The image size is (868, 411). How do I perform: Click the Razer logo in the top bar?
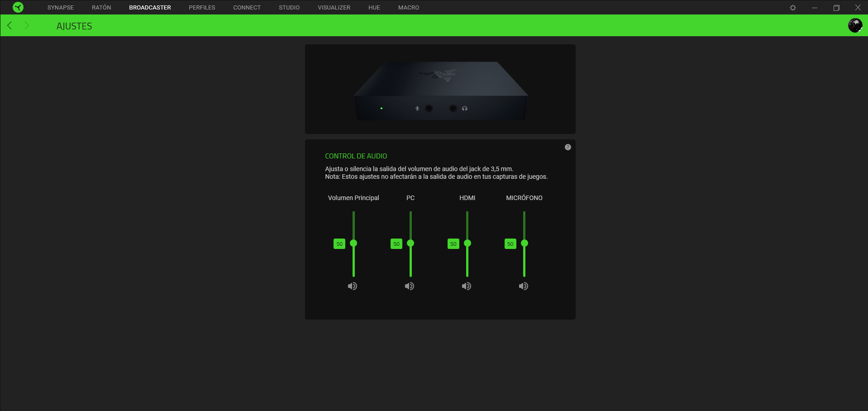pyautogui.click(x=18, y=7)
